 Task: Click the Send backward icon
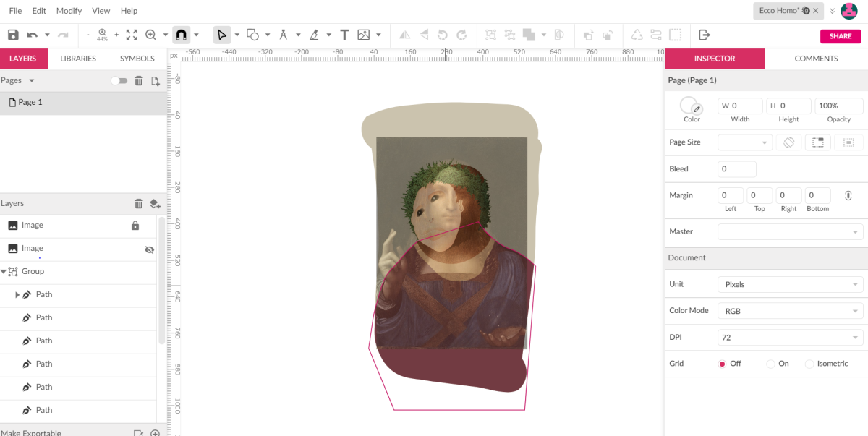click(608, 35)
